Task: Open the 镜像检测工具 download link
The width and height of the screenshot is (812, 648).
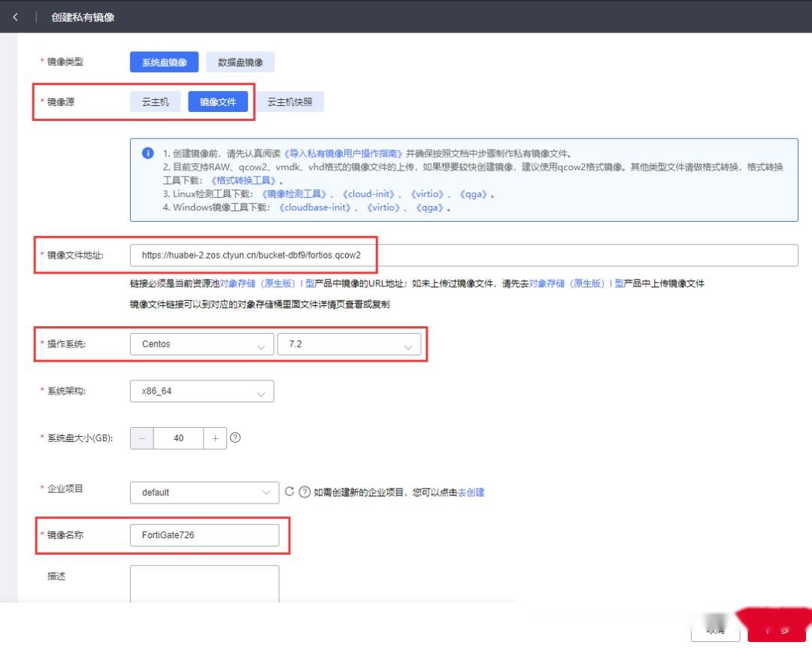Action: [294, 194]
